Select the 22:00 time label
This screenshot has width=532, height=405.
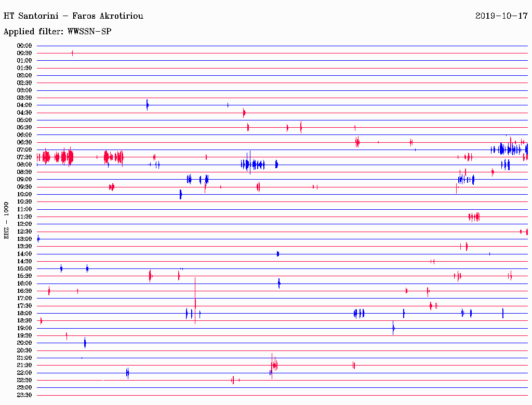click(24, 373)
